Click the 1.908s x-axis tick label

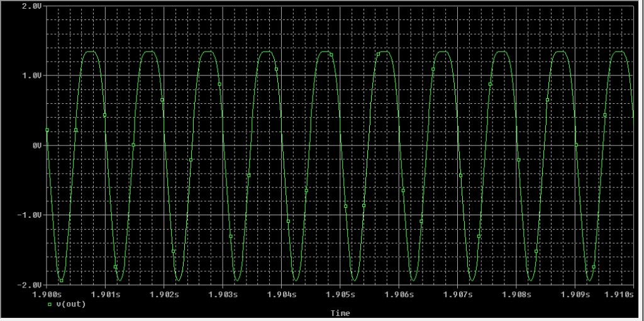click(x=516, y=294)
